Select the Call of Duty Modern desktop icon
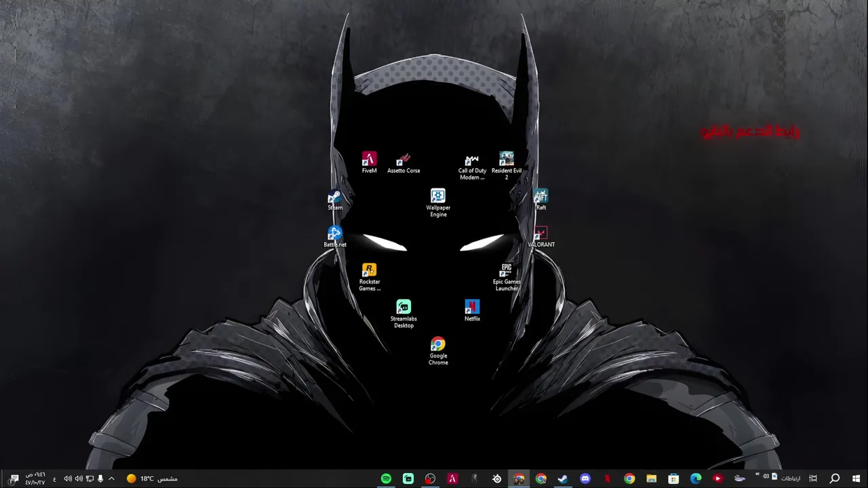Image resolution: width=868 pixels, height=488 pixels. click(472, 166)
